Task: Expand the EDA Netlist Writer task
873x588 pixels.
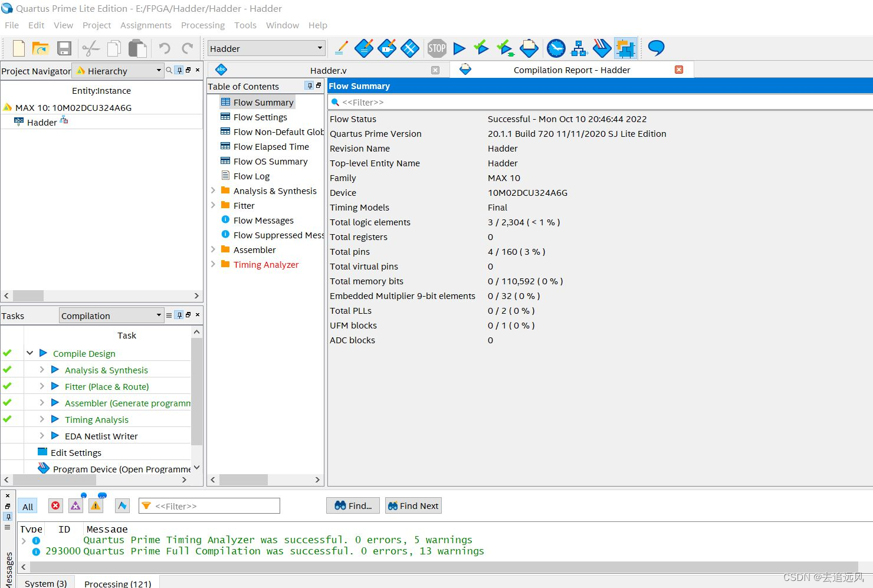Action: [x=42, y=436]
